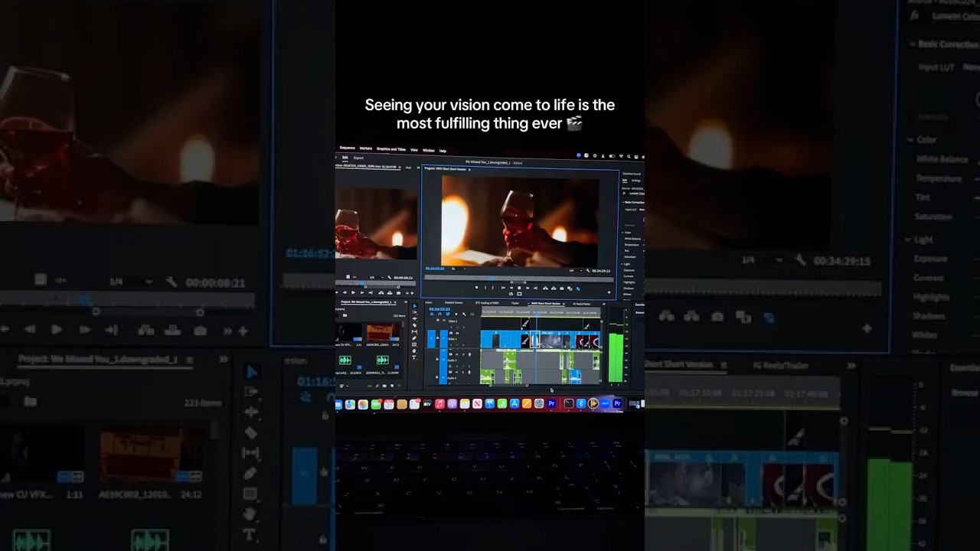Toggle the blue proxy button in Program monitor

(x=578, y=289)
